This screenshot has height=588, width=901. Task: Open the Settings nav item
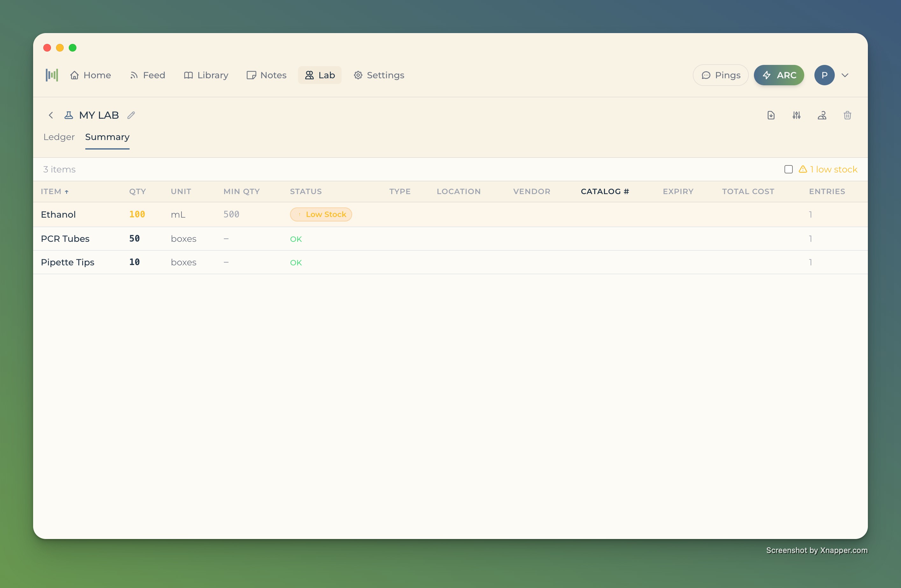click(x=379, y=75)
